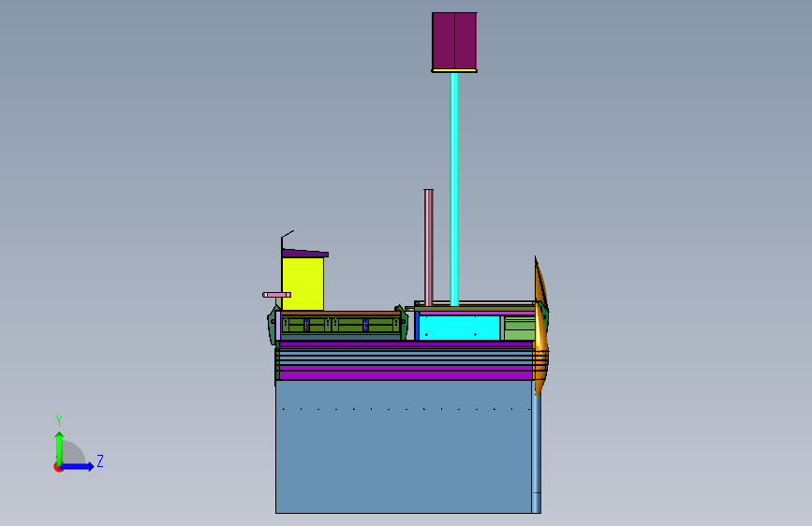
Task: Select the purple roof above the yellow cabin
Action: tap(305, 253)
